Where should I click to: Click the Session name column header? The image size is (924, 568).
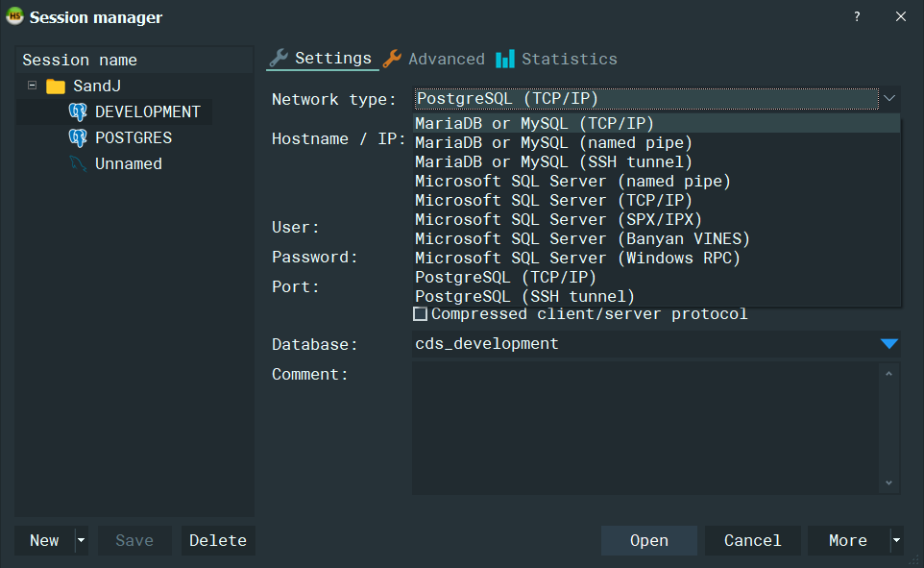point(134,61)
